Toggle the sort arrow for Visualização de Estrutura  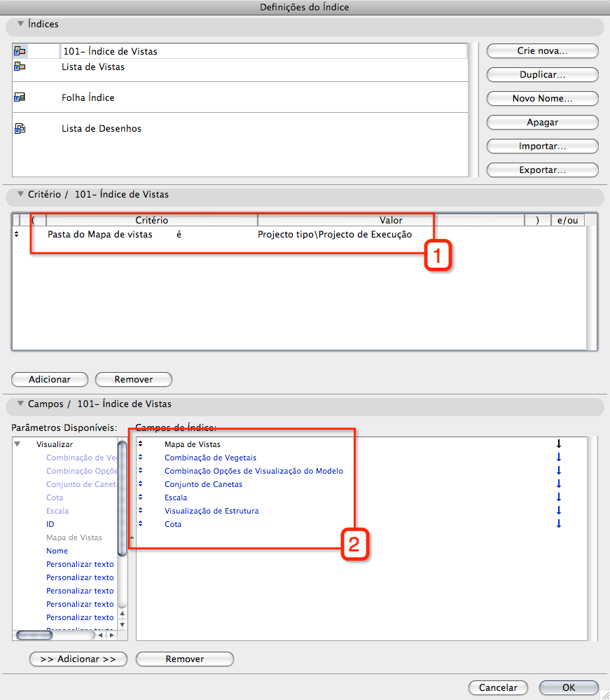559,510
